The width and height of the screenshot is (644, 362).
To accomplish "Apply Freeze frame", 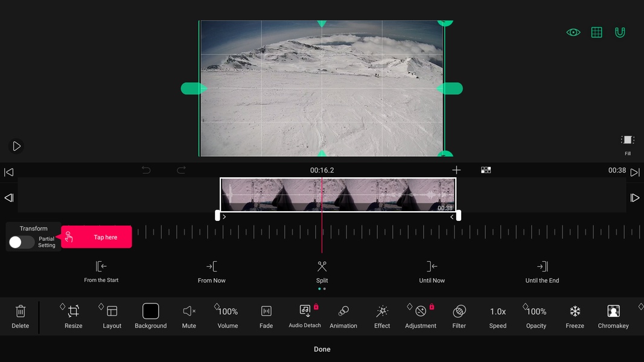I will (x=575, y=316).
